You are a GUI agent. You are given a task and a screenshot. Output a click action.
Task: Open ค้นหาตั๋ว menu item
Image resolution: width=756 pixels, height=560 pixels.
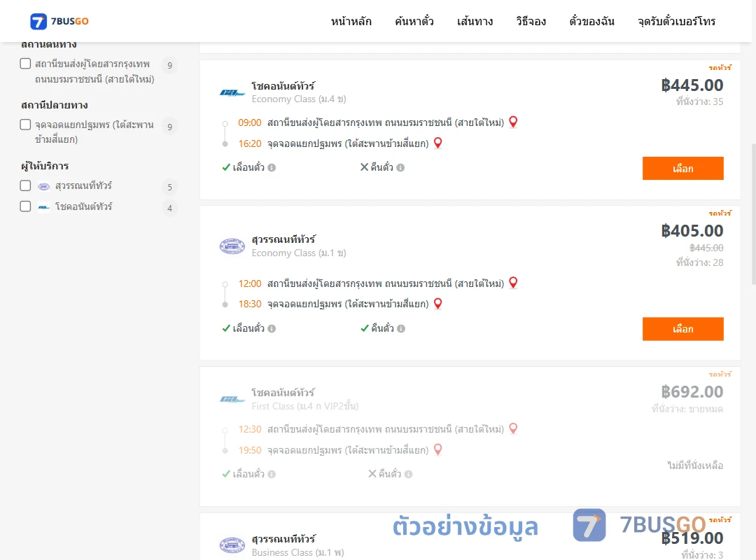[414, 21]
